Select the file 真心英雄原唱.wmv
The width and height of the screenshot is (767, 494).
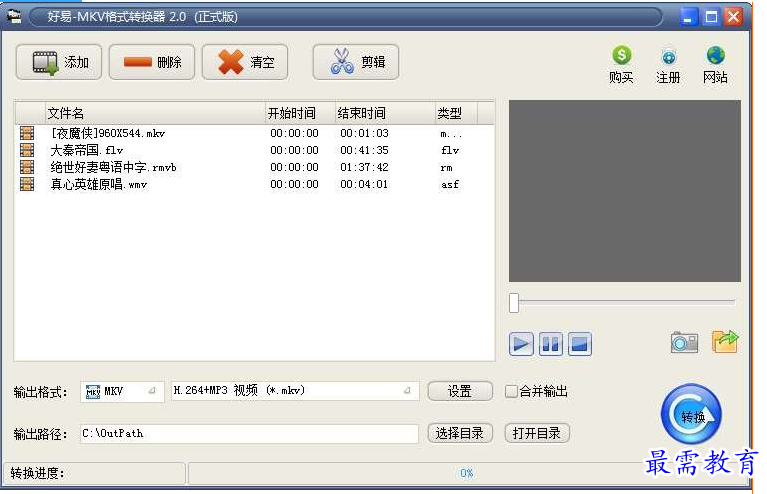coord(99,184)
